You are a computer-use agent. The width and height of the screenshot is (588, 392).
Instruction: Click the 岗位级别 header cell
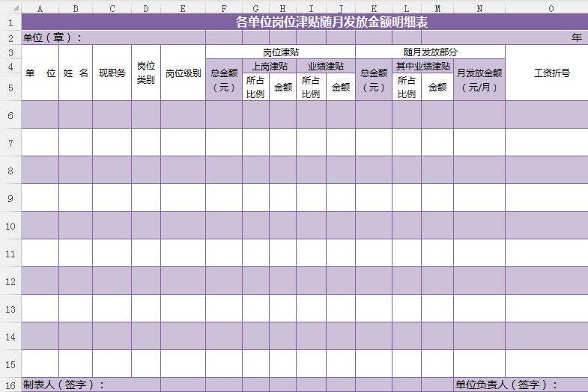(x=183, y=73)
